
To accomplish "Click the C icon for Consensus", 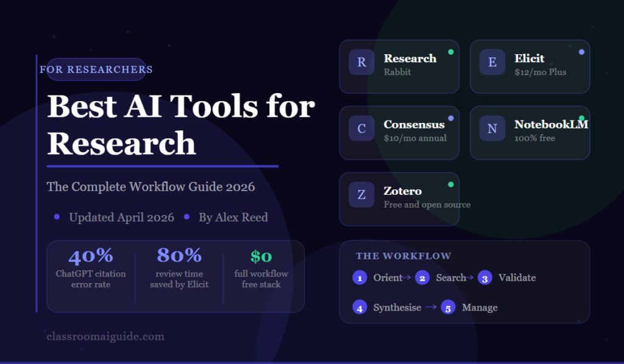I will coord(361,128).
